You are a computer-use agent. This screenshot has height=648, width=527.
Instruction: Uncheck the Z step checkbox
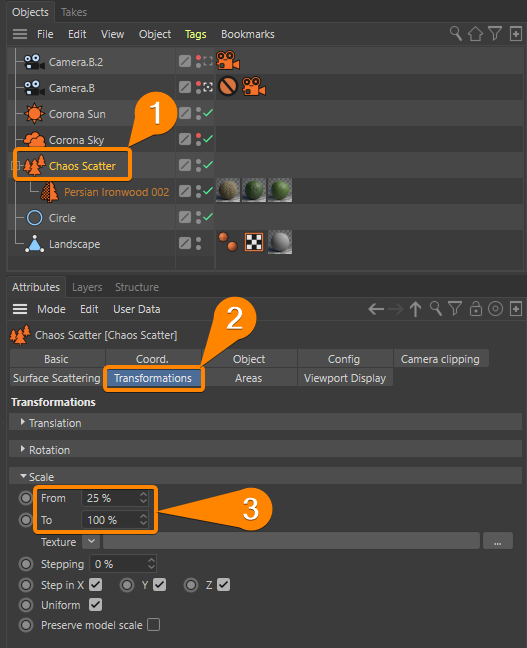coord(224,585)
